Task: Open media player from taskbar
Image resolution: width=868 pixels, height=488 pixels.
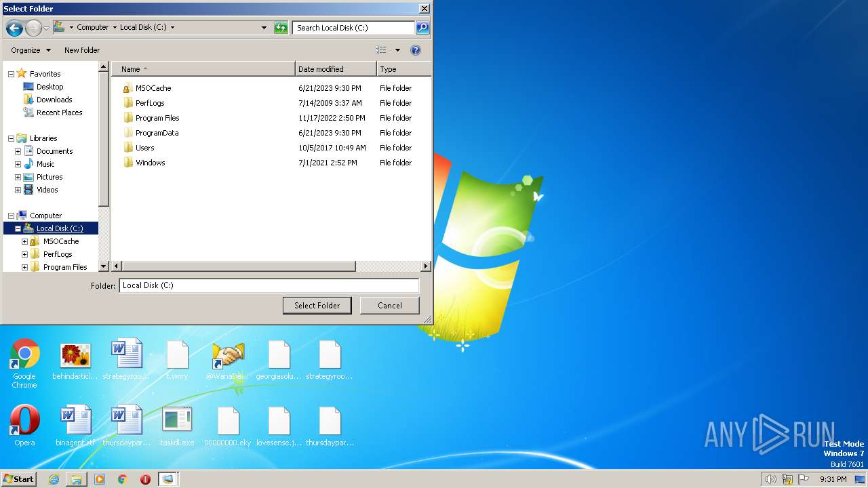Action: [x=100, y=479]
